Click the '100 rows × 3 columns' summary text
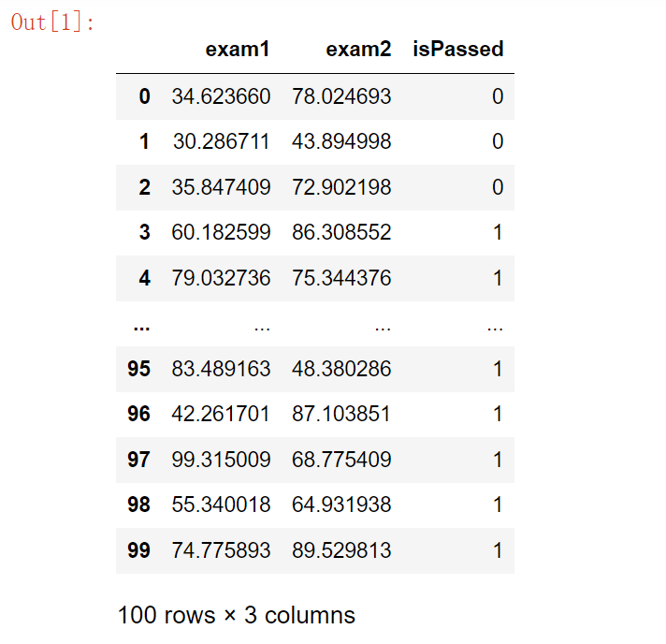666x644 pixels. [237, 615]
